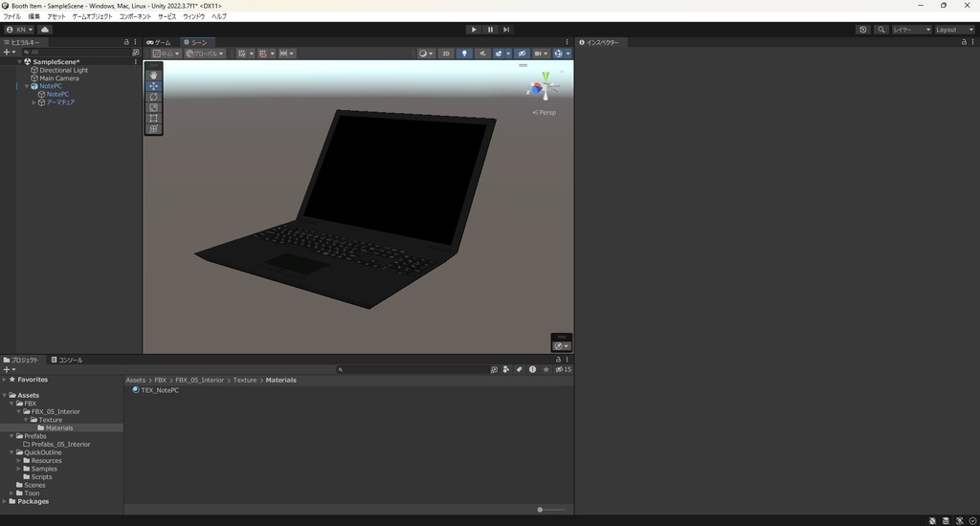This screenshot has height=526, width=980.
Task: Toggle 2D view mode
Action: point(446,54)
